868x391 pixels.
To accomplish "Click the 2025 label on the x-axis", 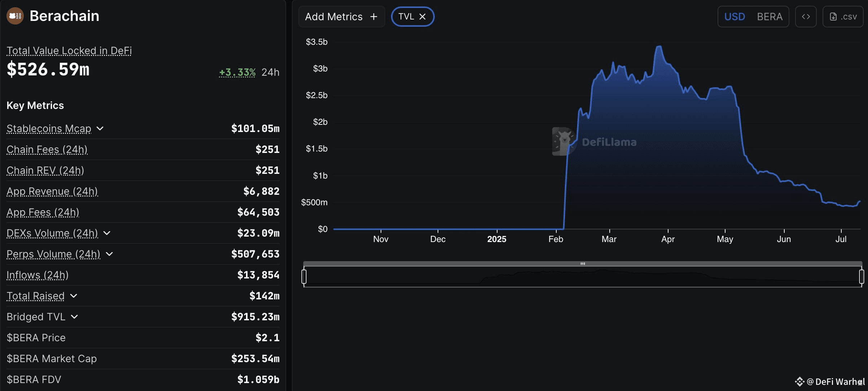I will pos(497,239).
